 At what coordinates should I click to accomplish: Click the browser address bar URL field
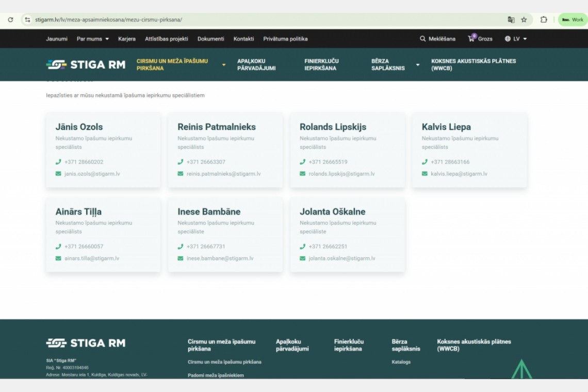(x=258, y=20)
